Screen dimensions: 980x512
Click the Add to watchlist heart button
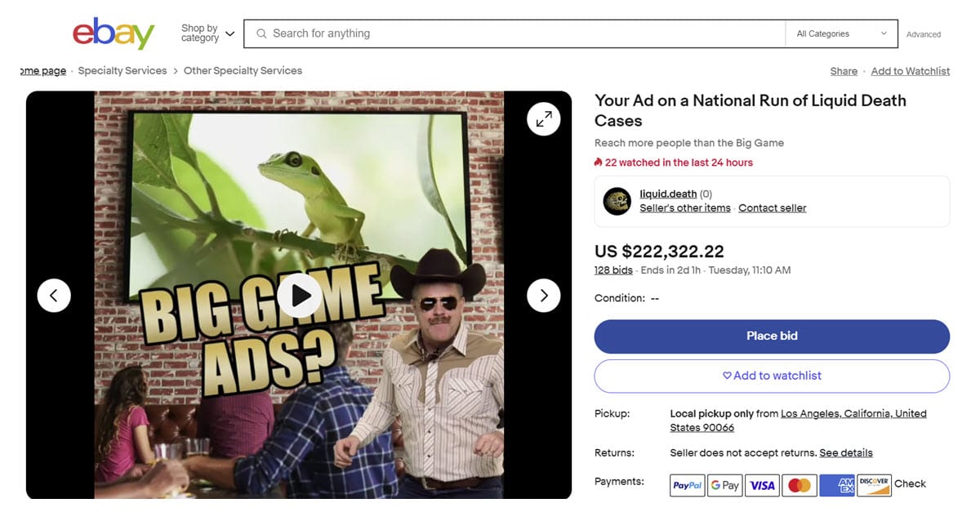772,376
